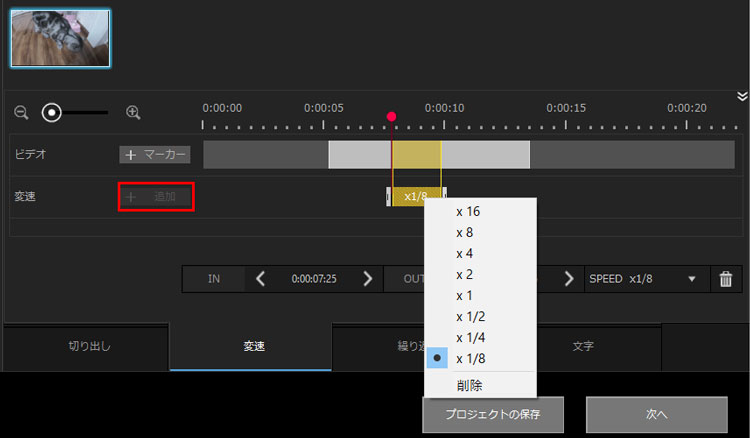Select x 16 speed option

(x=468, y=212)
